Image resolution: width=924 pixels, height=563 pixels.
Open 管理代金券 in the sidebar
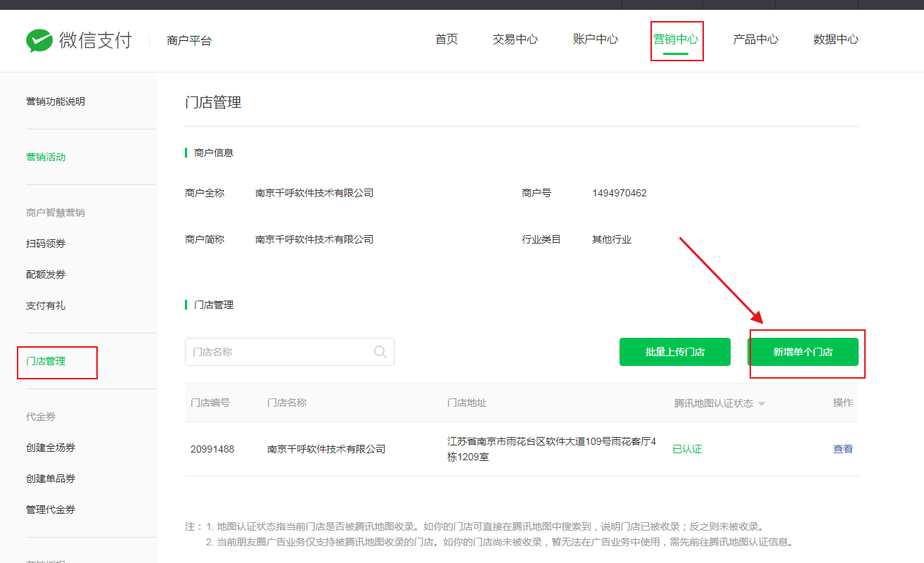tap(51, 510)
